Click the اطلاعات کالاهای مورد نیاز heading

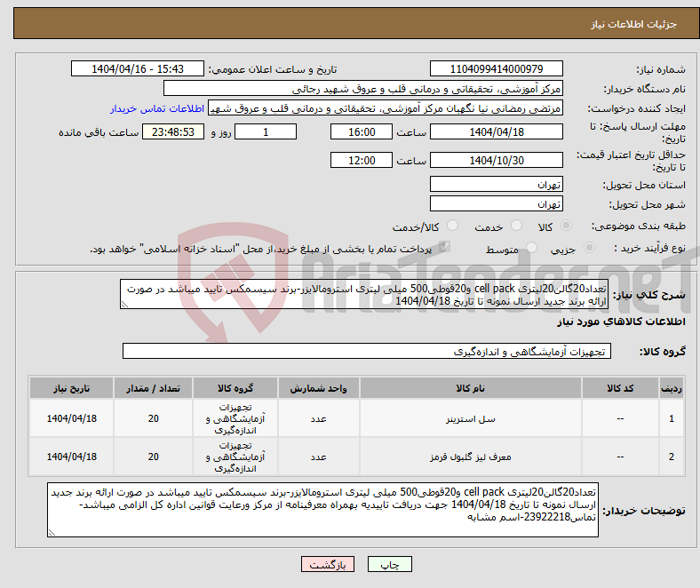pos(621,322)
